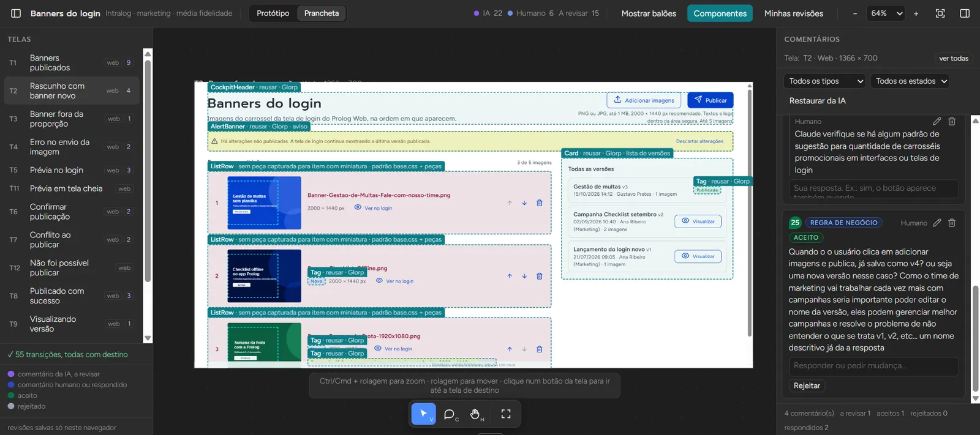Move the Banner-Gestao-de-Multas row down
980x435 pixels.
pos(524,203)
